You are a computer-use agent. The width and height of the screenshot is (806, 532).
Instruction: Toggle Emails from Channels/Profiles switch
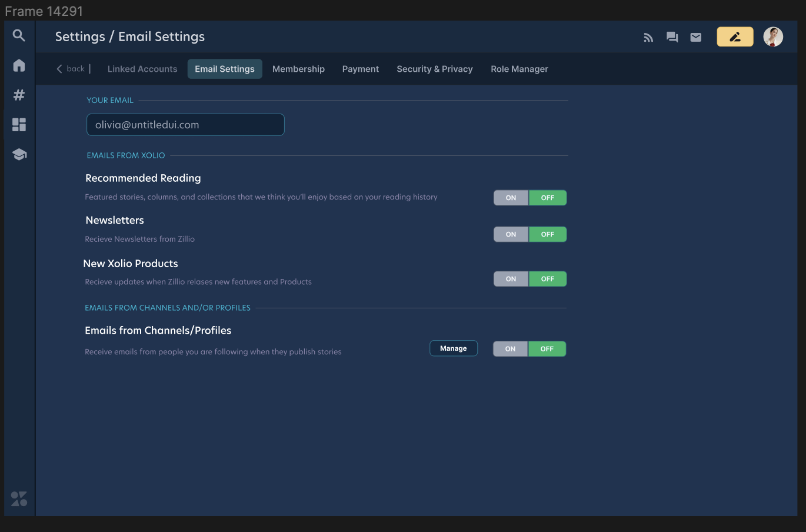(529, 349)
